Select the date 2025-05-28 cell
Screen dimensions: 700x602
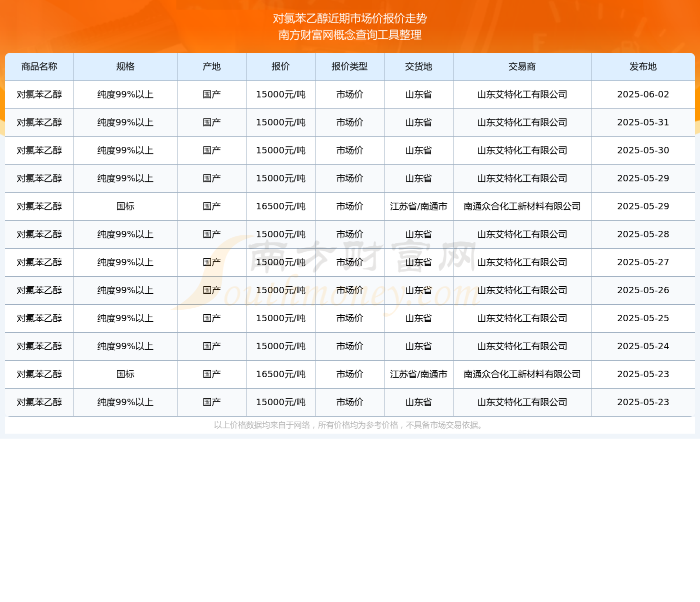tap(643, 234)
